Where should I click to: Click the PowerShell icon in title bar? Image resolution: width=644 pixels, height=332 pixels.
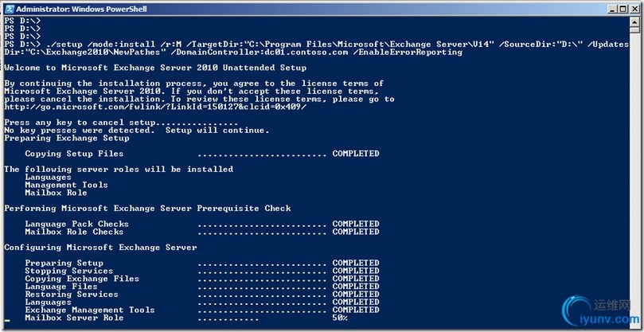click(x=10, y=9)
